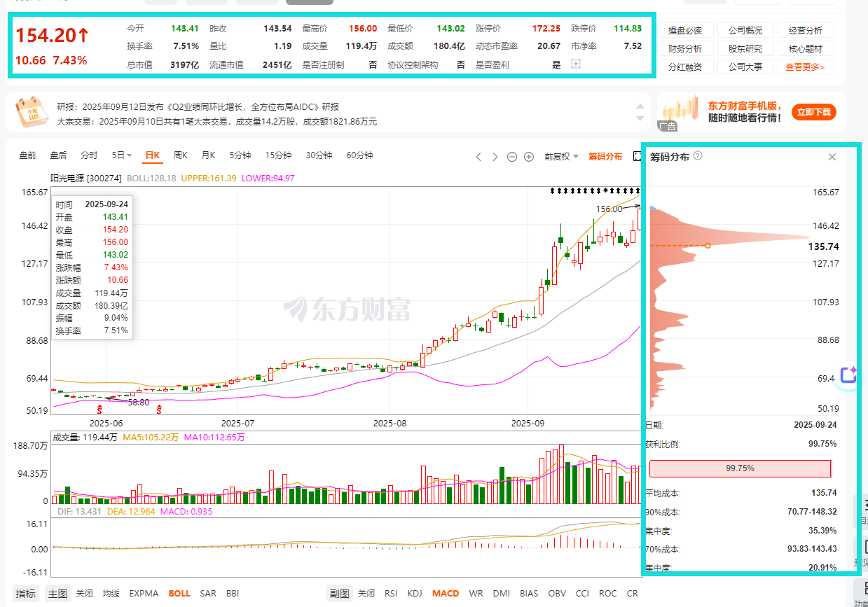Click the 指标 button
868x607 pixels.
click(26, 593)
